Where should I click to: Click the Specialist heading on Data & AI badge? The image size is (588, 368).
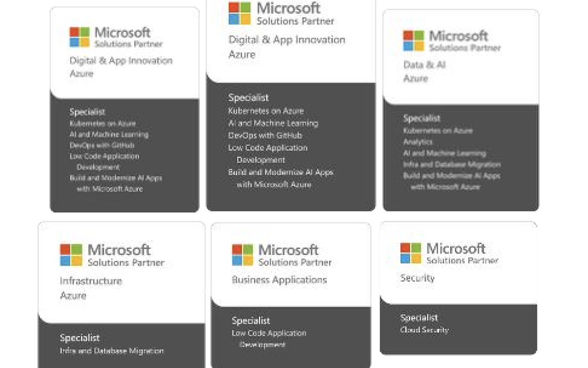click(x=421, y=118)
